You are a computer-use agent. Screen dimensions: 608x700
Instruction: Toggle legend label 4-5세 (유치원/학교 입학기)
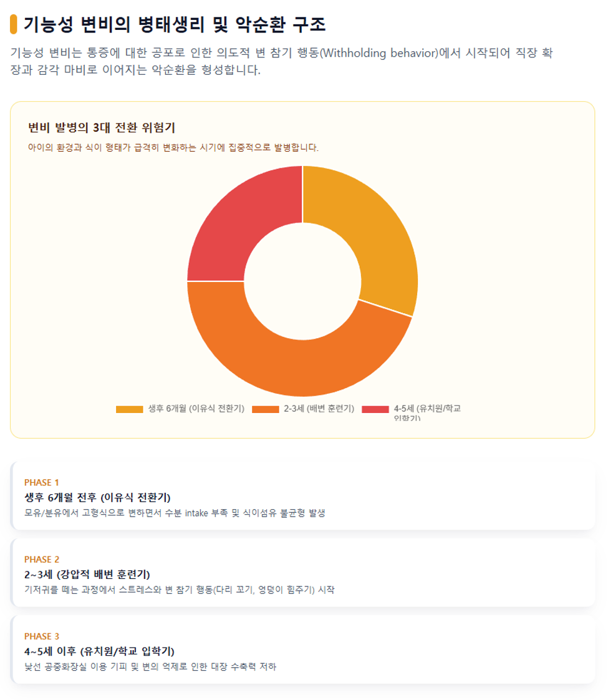tap(427, 412)
